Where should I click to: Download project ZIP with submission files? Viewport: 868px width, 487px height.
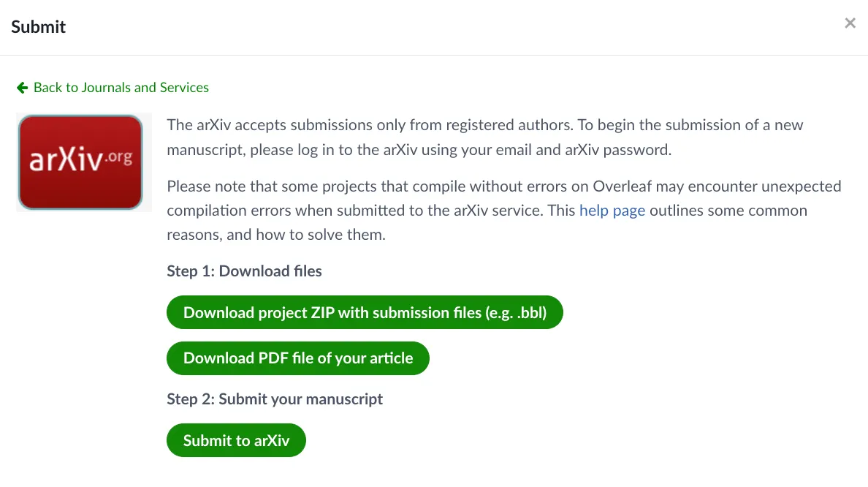[x=365, y=313]
